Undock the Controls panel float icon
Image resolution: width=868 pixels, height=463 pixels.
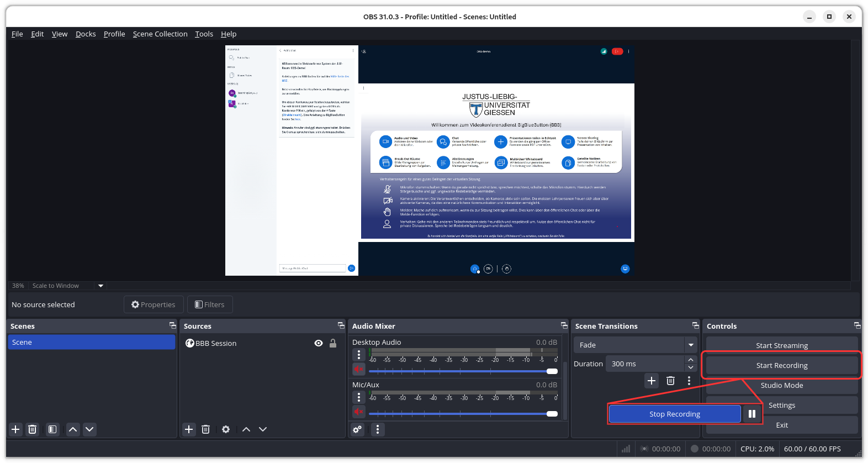click(858, 325)
